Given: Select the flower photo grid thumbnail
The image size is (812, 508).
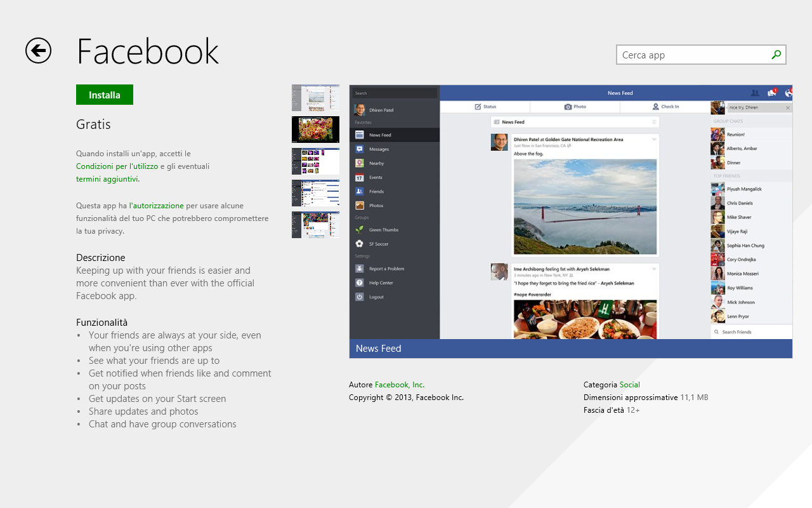Looking at the screenshot, I should 315,161.
